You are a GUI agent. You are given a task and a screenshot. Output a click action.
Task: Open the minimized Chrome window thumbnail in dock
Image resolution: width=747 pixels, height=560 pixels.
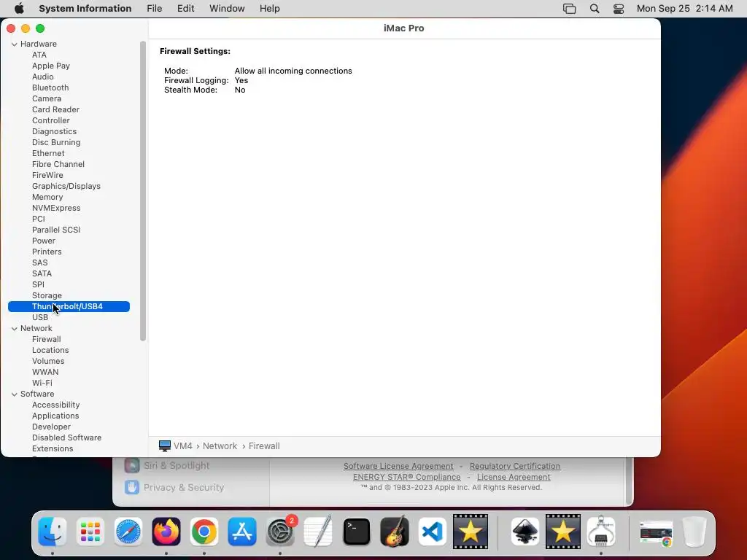(x=656, y=532)
